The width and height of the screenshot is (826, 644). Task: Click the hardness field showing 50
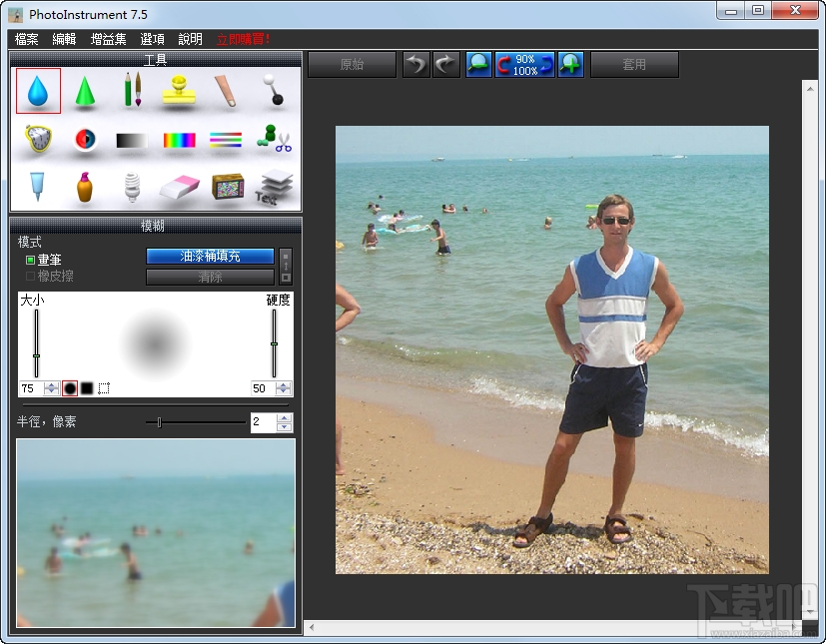(264, 388)
